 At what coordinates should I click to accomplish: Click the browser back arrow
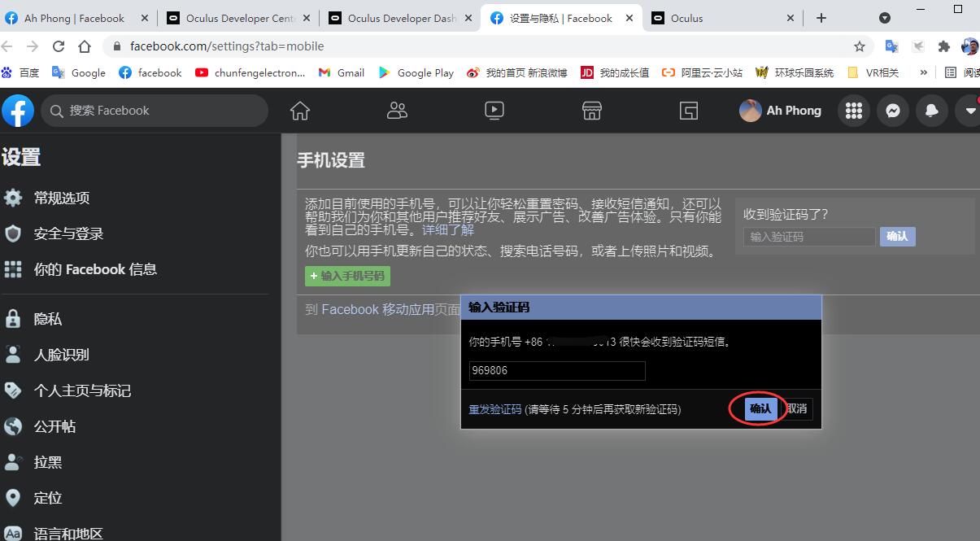7,46
